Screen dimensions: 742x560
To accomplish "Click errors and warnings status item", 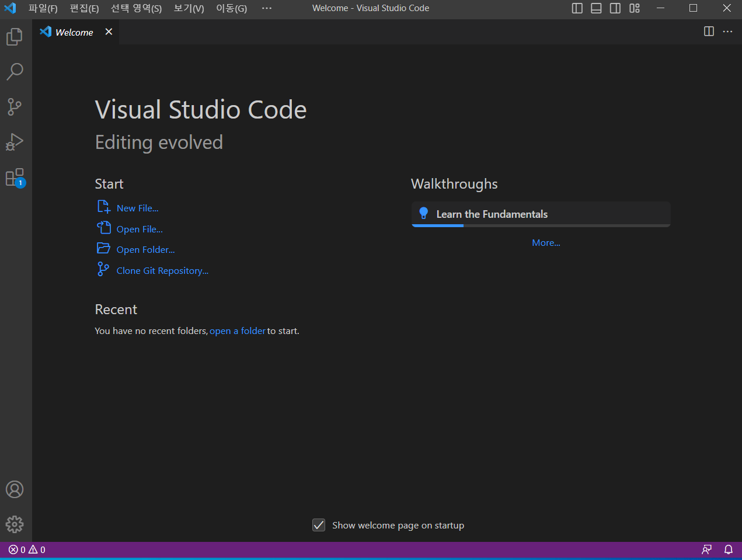I will [27, 549].
